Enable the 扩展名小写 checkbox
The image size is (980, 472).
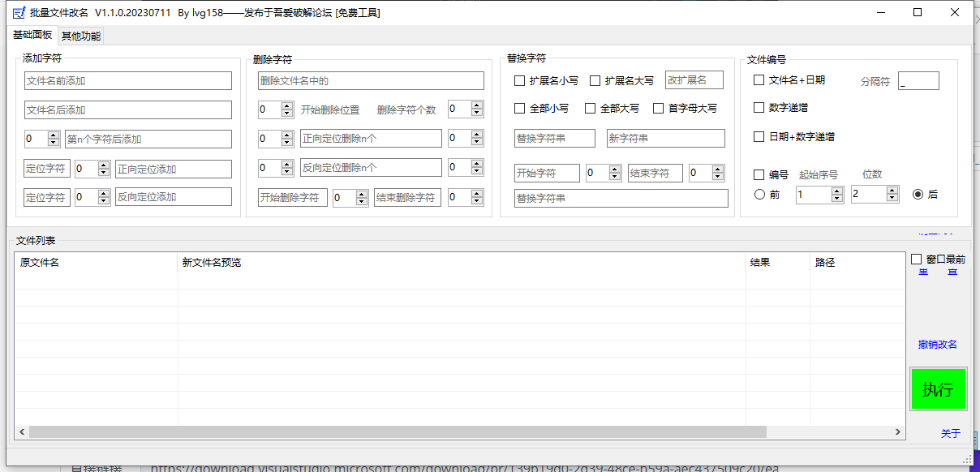click(x=518, y=80)
